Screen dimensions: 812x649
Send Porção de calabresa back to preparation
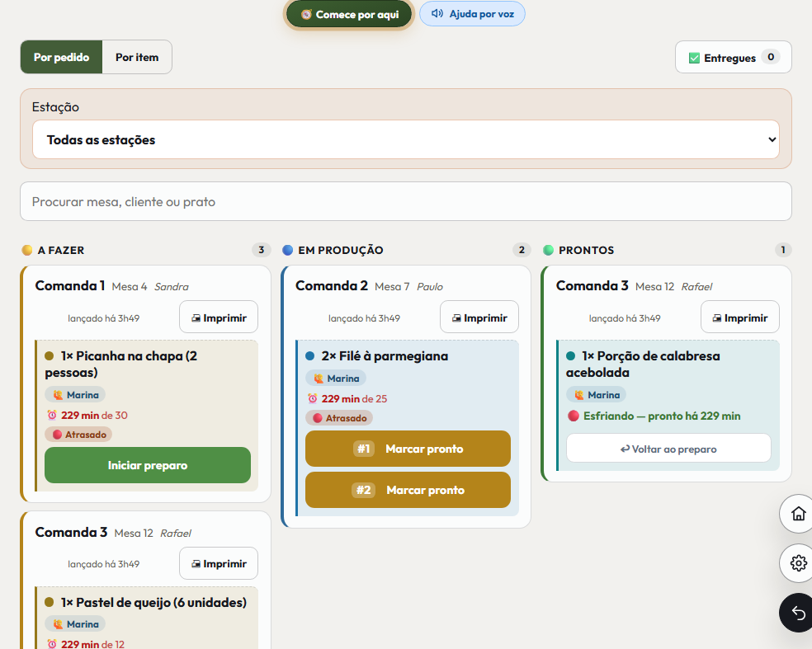668,448
